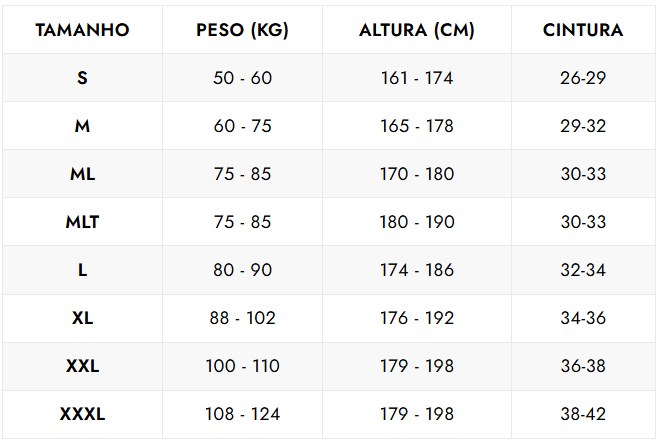Select the XL size row label

82,318
